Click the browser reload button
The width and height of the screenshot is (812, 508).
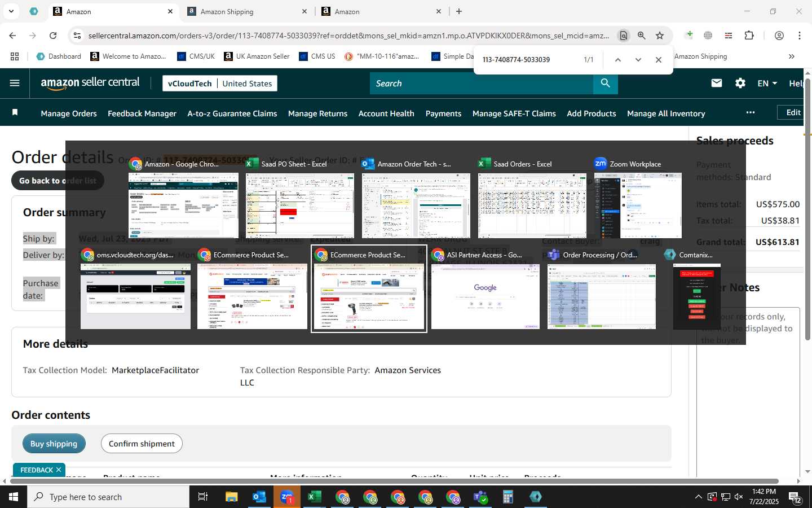pyautogui.click(x=53, y=36)
